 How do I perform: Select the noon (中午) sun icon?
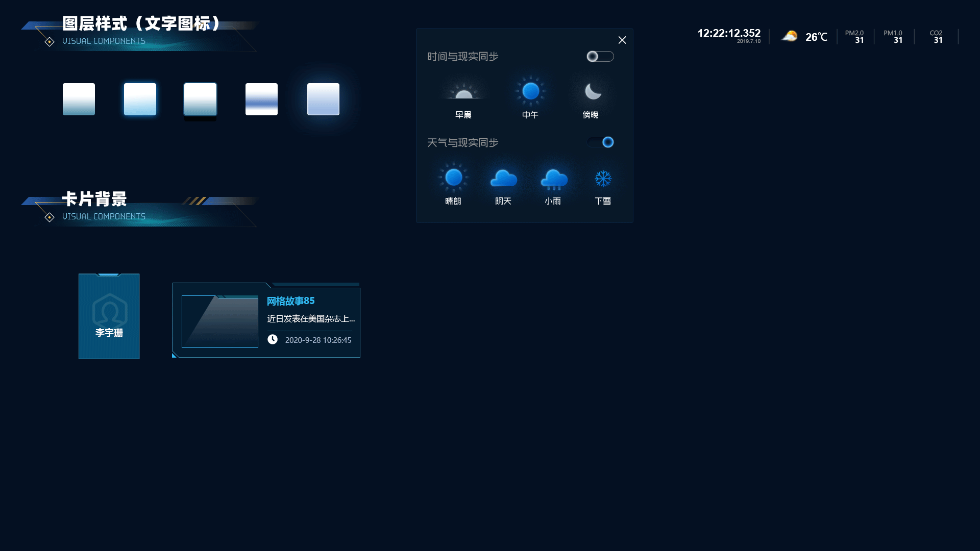[530, 91]
